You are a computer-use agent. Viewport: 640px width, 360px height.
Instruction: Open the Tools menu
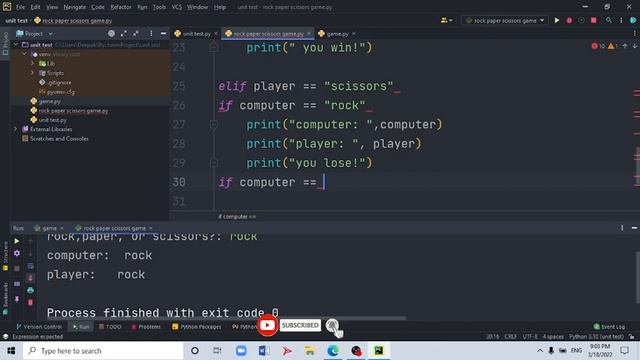[159, 7]
